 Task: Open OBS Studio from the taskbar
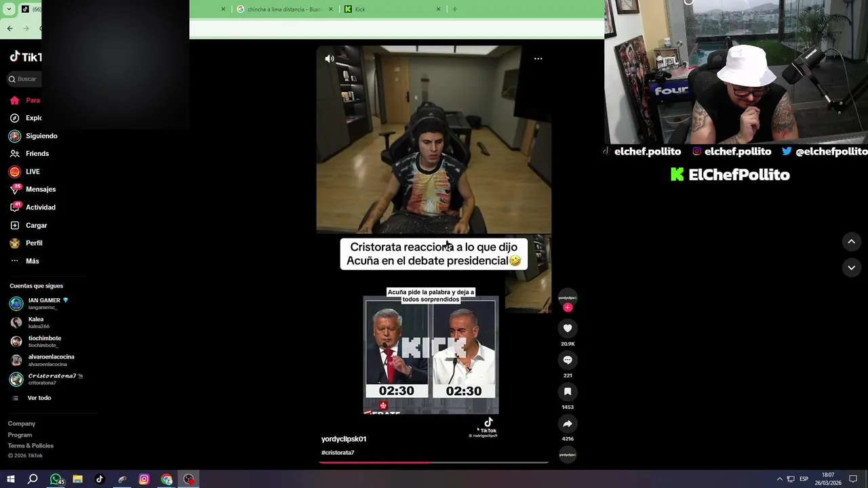pyautogui.click(x=189, y=479)
